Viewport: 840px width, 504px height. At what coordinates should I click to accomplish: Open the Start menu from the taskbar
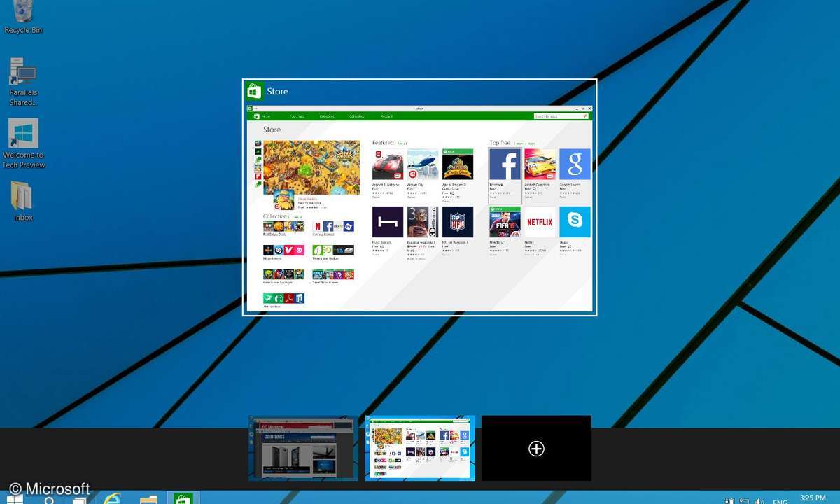click(15, 498)
